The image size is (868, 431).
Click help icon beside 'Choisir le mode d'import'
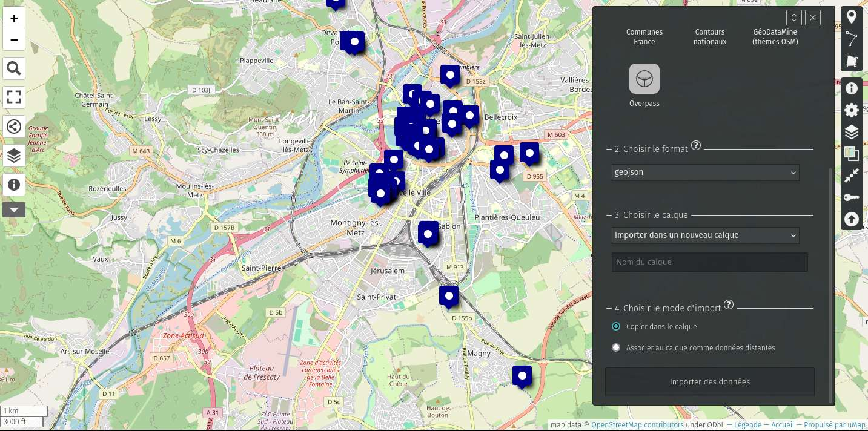click(729, 305)
